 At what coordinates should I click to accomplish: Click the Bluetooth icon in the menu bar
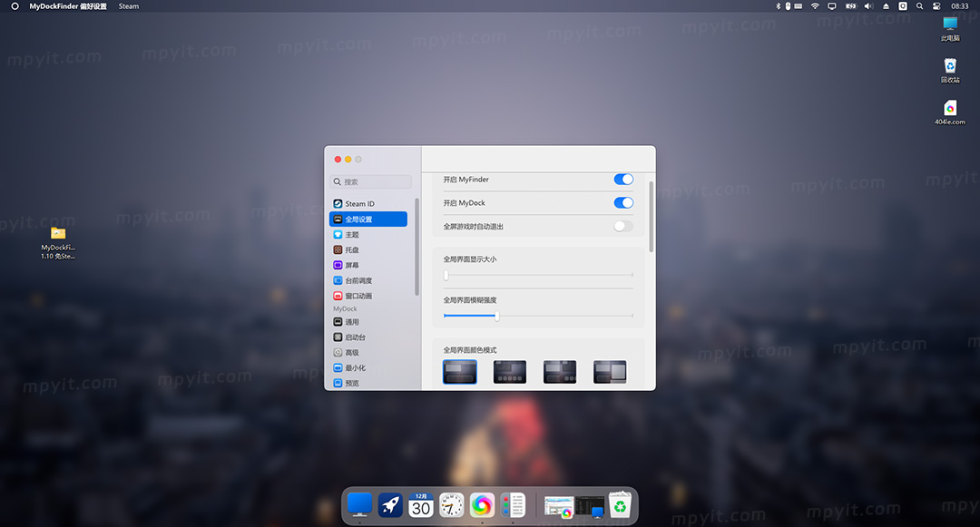point(779,6)
